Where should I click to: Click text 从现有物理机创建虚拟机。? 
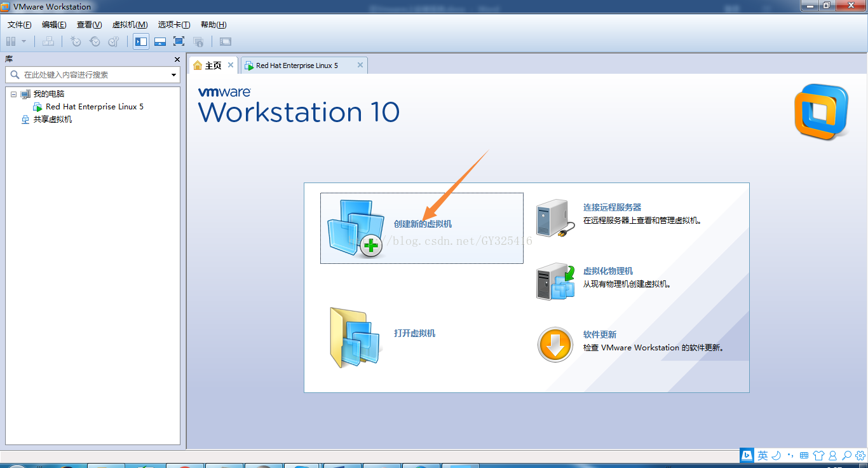click(x=627, y=284)
